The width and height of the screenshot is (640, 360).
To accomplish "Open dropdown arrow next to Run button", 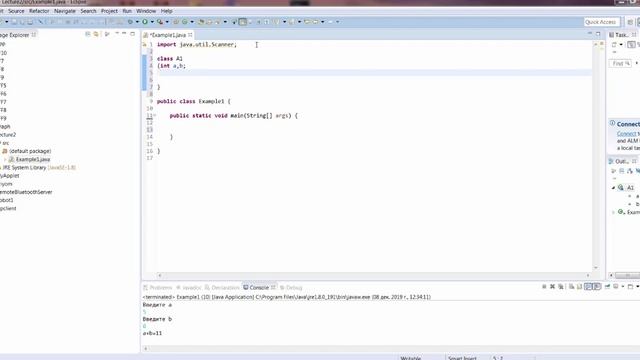I will pos(152,22).
